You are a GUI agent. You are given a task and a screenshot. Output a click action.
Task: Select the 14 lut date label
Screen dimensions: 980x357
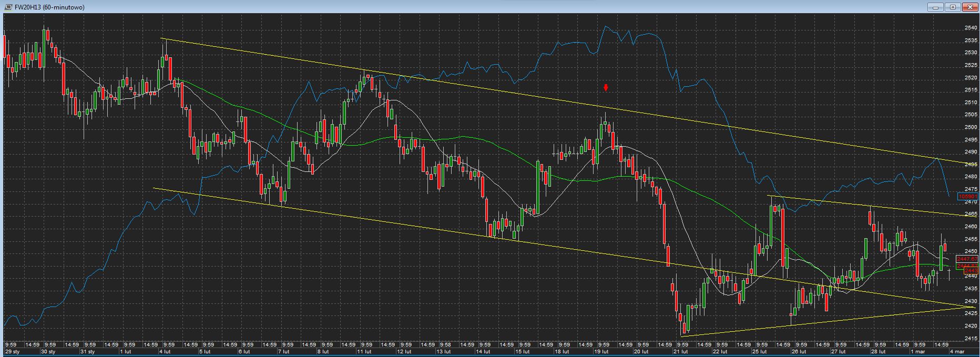pyautogui.click(x=483, y=352)
